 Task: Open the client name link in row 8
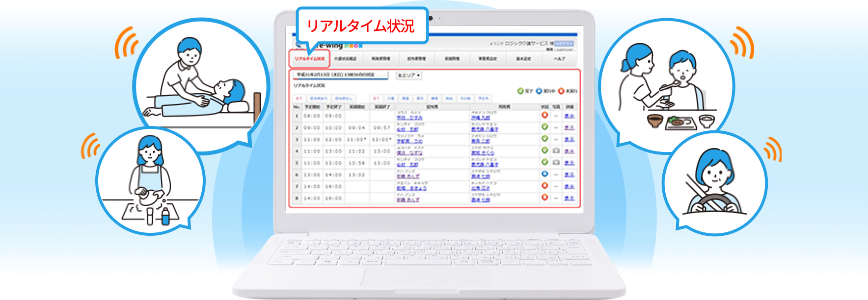(x=481, y=200)
